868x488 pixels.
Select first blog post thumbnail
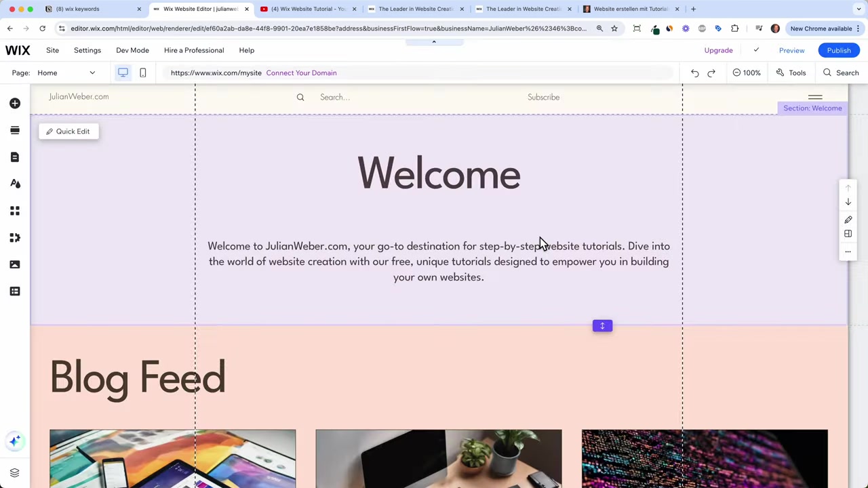172,458
